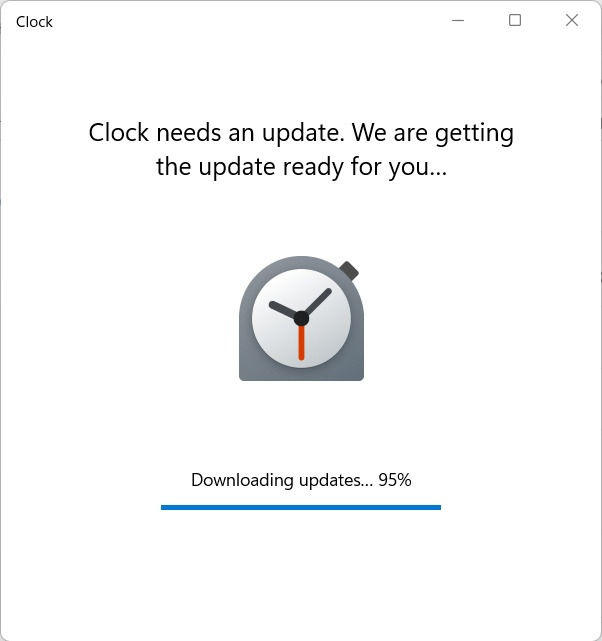
Task: Select the short hour hand pointing left
Action: (282, 309)
